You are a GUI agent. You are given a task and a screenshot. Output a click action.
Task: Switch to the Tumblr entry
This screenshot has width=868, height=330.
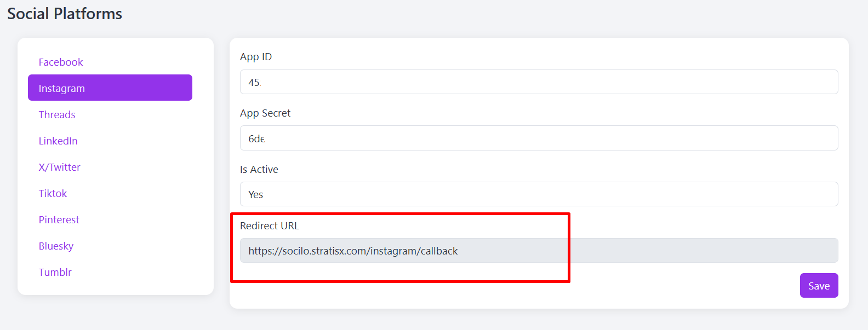[55, 272]
